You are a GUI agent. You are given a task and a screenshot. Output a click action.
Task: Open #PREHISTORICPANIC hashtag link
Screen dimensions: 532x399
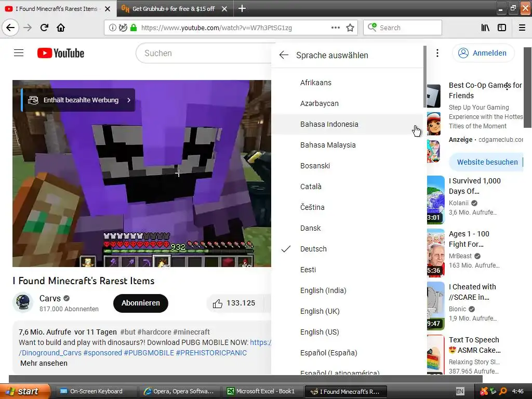[211, 353]
